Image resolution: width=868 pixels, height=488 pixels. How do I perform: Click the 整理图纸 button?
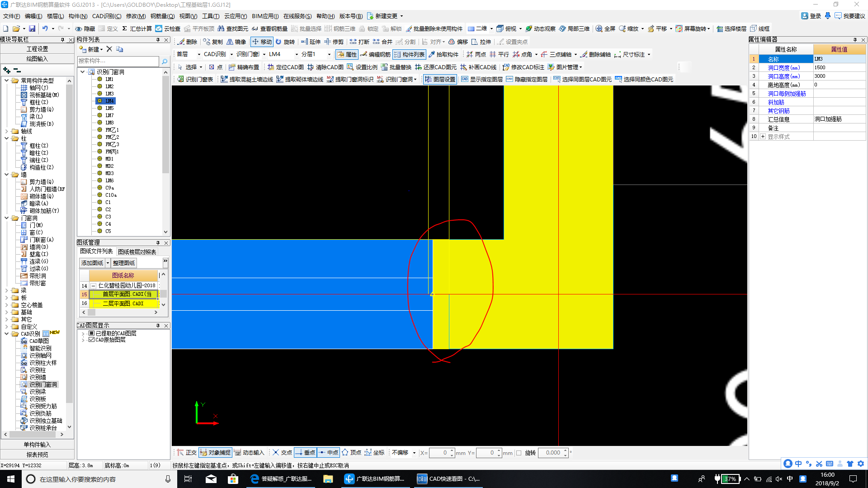click(x=124, y=263)
